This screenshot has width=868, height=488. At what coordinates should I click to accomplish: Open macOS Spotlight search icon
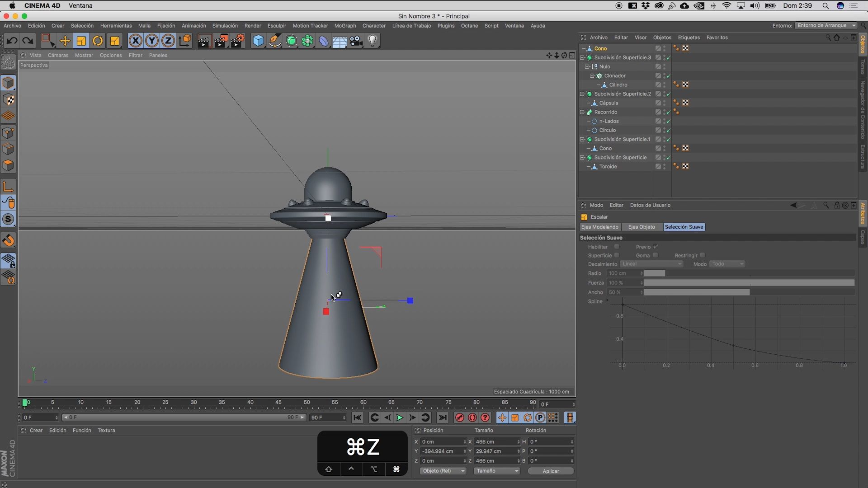(x=826, y=6)
